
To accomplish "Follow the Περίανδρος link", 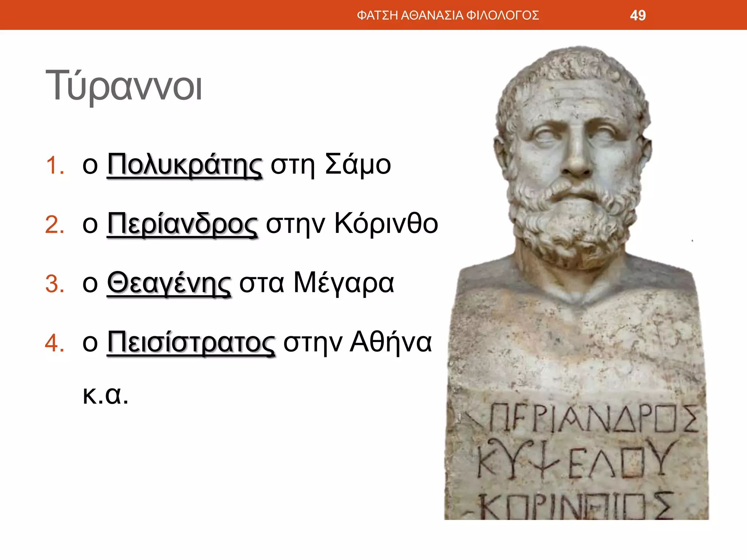I will (182, 224).
